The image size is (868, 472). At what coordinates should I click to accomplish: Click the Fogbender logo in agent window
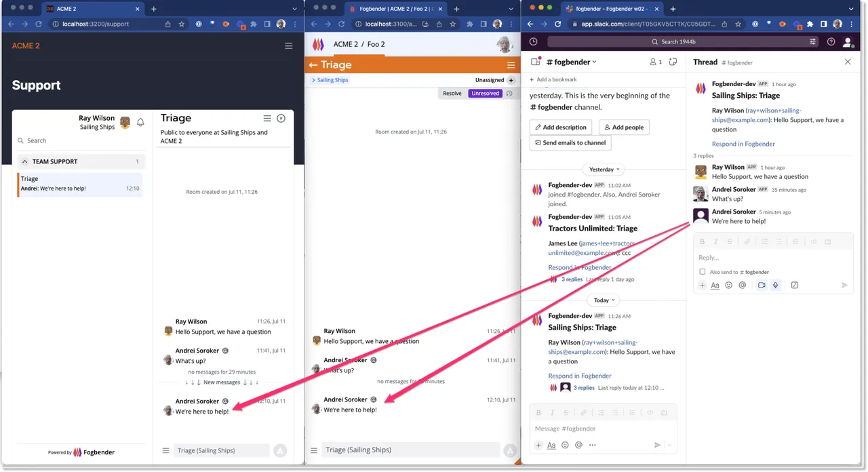tap(318, 44)
